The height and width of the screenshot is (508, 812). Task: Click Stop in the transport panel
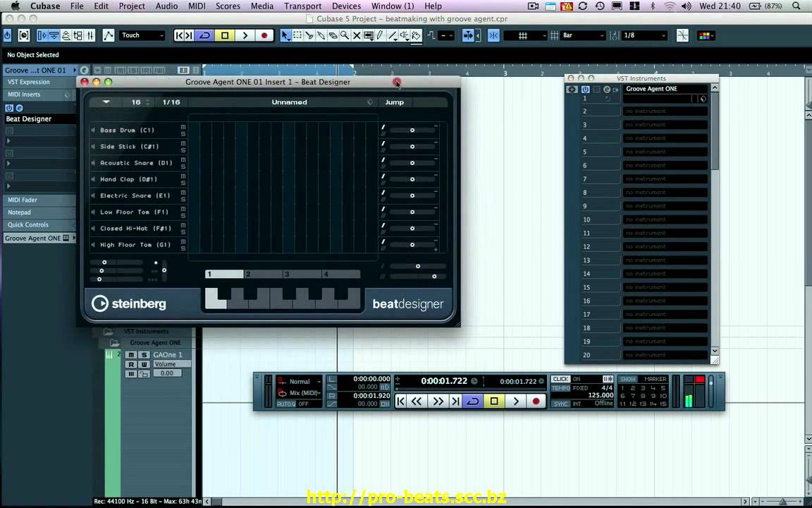pyautogui.click(x=494, y=401)
